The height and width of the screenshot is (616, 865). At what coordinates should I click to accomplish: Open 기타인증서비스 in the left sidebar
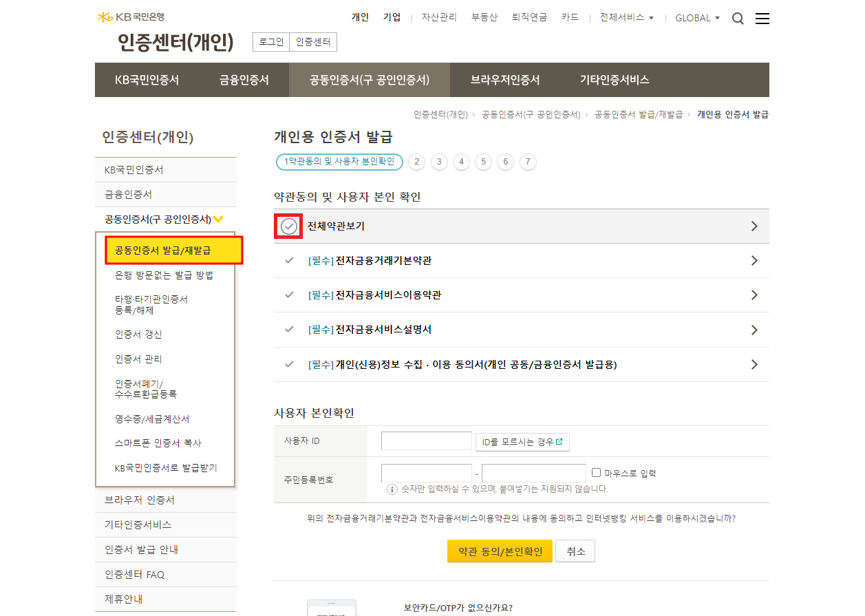166,525
